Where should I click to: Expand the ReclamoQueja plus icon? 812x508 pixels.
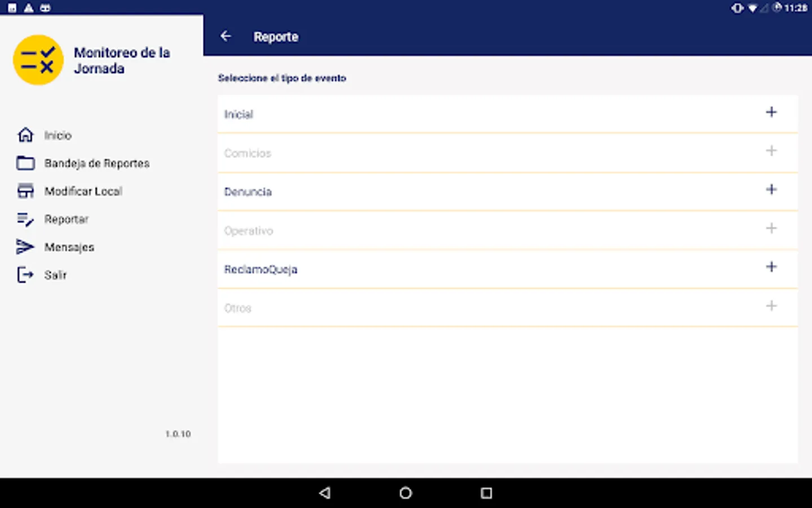coord(771,267)
